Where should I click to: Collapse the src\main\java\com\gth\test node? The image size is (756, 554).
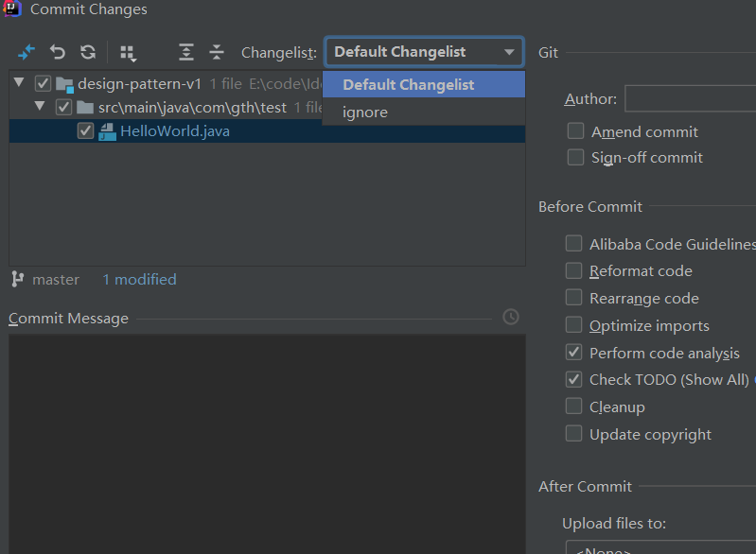coord(40,106)
